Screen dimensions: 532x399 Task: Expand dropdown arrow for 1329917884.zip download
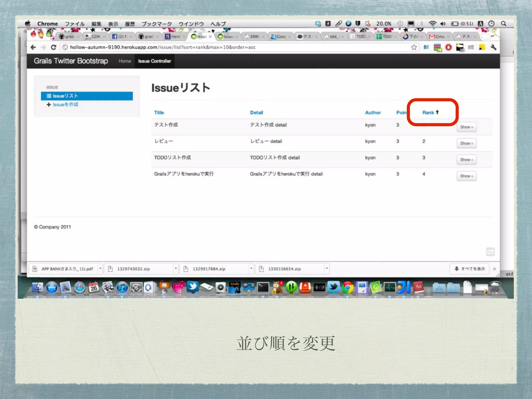tap(251, 269)
